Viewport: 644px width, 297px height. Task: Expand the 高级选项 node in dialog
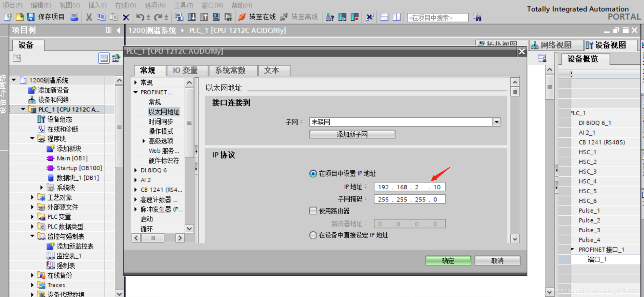144,141
